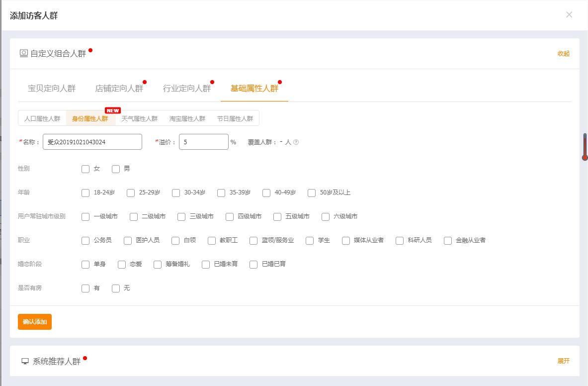Check the 女 gender checkbox

[x=85, y=169]
